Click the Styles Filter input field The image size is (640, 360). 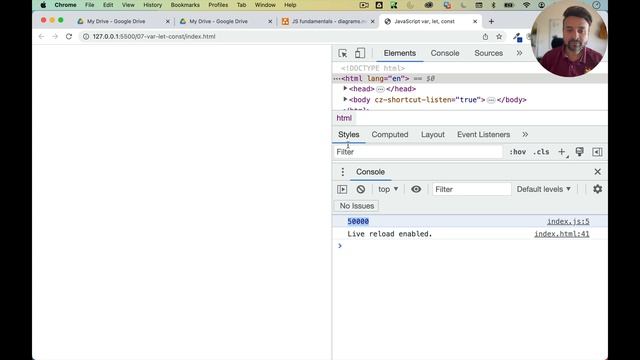coord(418,152)
